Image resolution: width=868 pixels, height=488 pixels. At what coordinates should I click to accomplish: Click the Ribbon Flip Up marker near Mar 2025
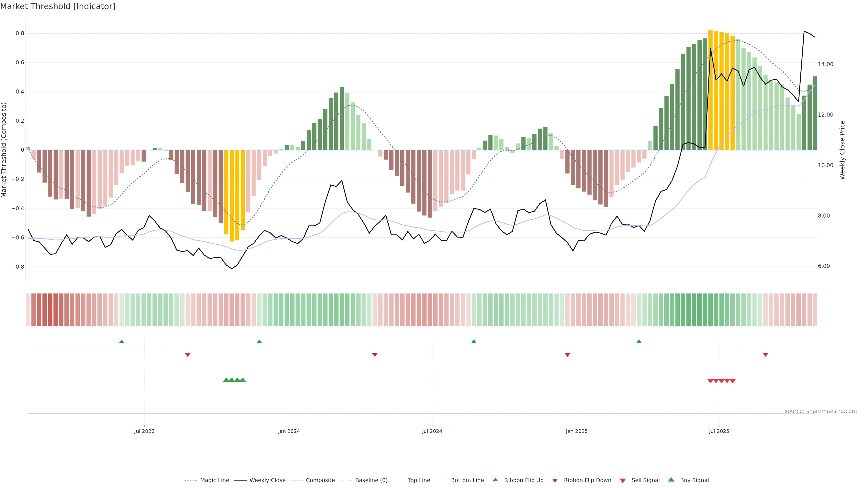[x=639, y=342]
